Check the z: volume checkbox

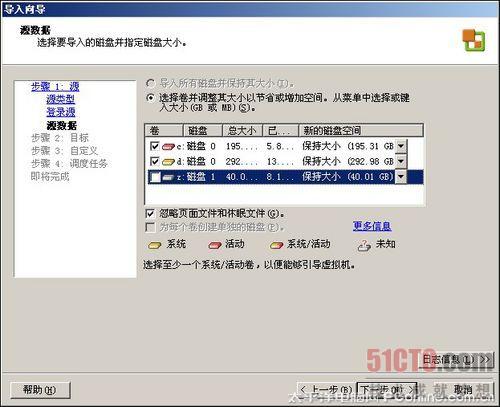tap(155, 177)
